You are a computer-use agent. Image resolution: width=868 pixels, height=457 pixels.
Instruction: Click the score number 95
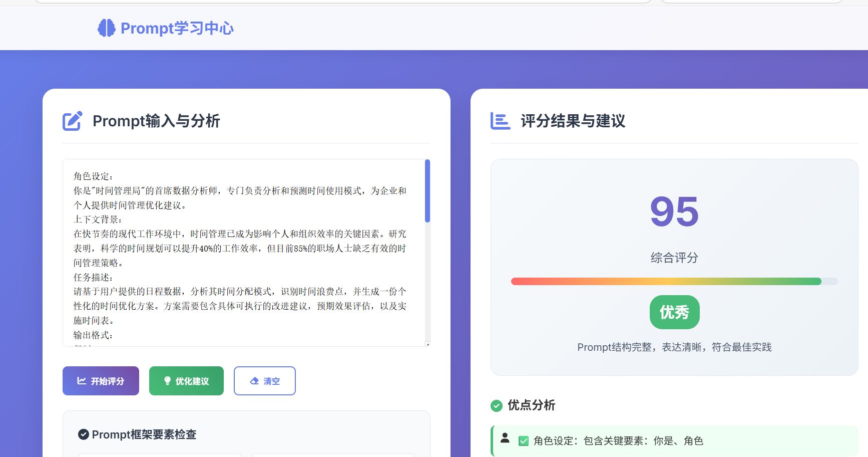pyautogui.click(x=674, y=212)
